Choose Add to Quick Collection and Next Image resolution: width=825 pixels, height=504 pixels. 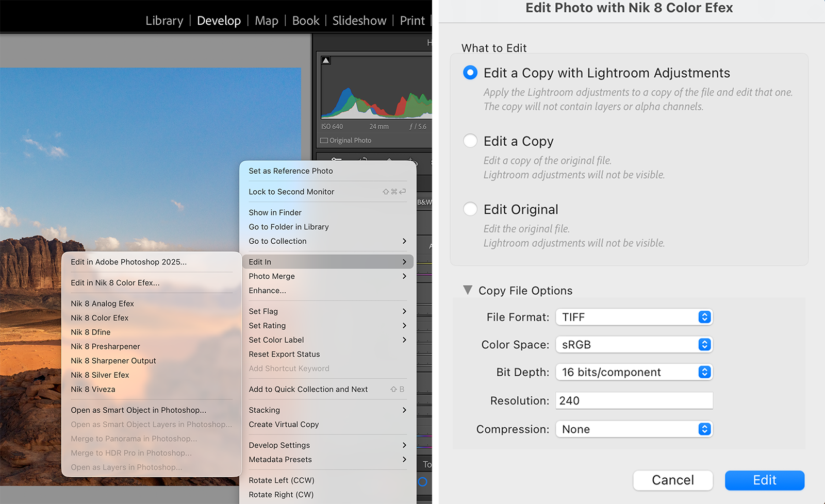pos(328,390)
